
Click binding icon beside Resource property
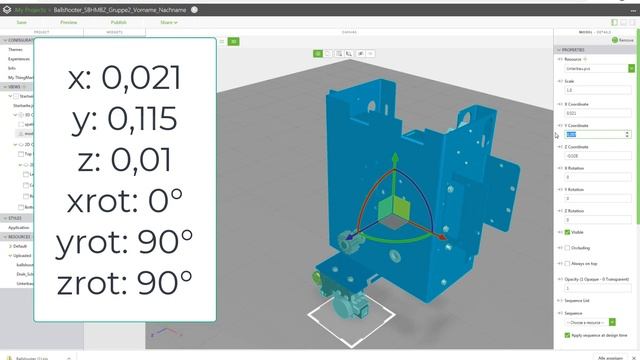point(560,59)
